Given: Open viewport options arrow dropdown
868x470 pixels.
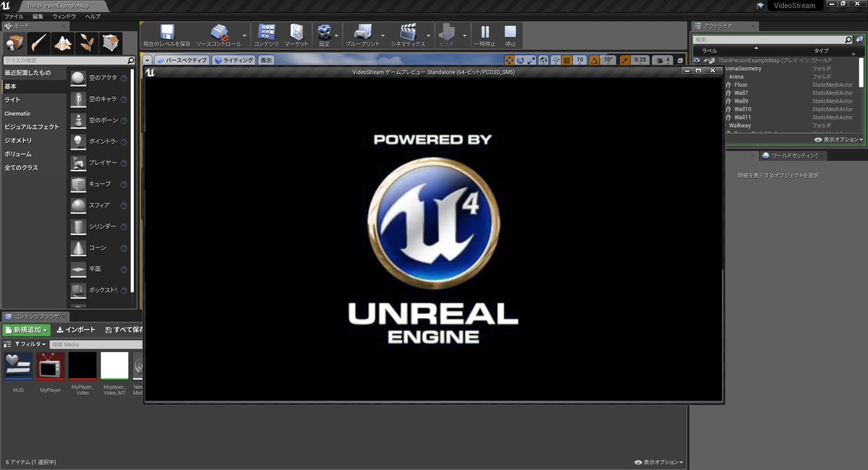Looking at the screenshot, I should [x=148, y=60].
